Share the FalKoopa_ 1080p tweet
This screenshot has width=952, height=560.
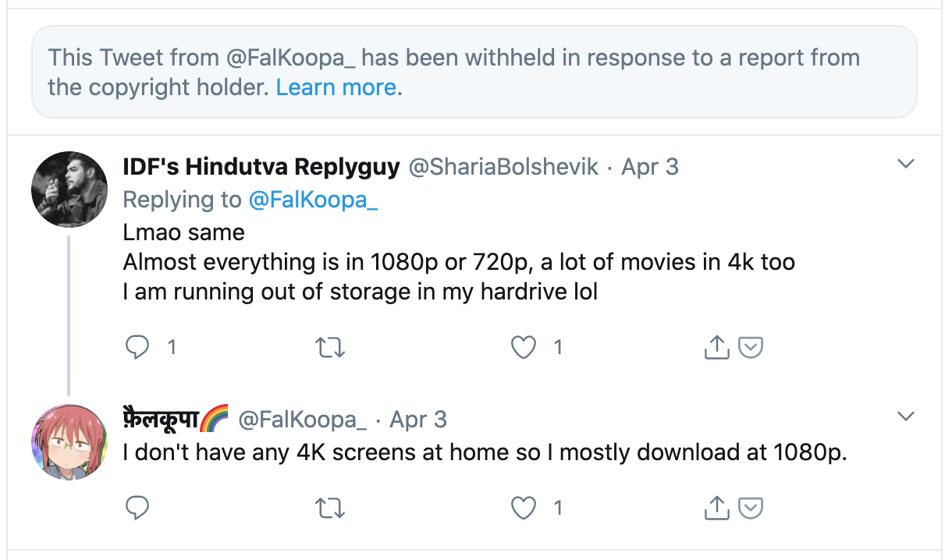pyautogui.click(x=716, y=509)
